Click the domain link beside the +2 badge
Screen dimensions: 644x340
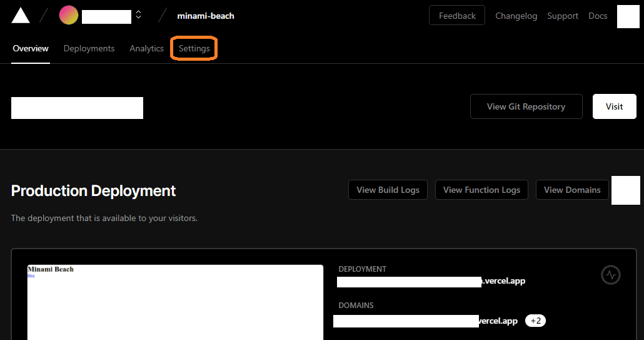[426, 321]
